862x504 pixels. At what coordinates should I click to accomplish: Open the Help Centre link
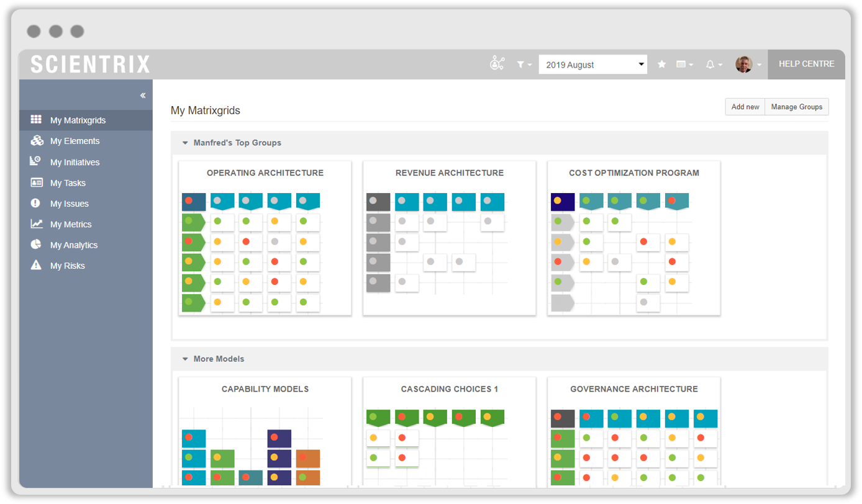click(x=806, y=64)
